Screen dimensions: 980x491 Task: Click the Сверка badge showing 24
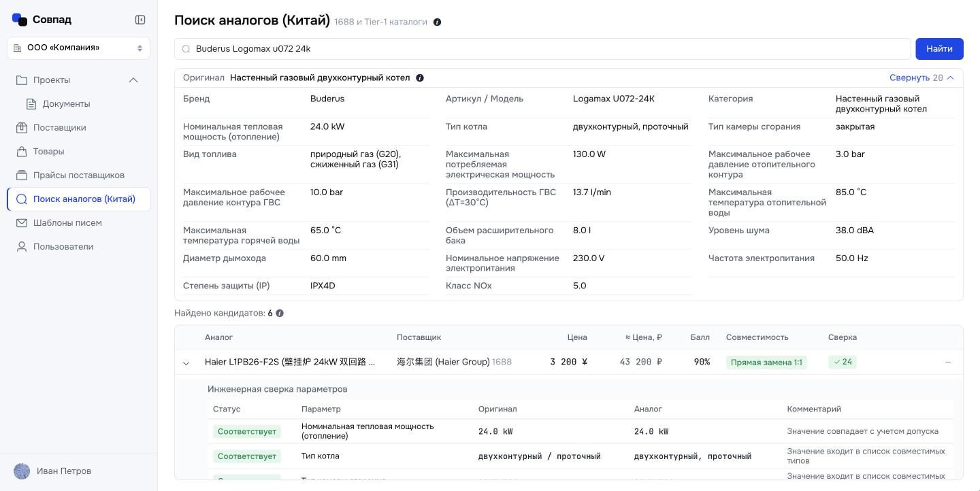[843, 362]
